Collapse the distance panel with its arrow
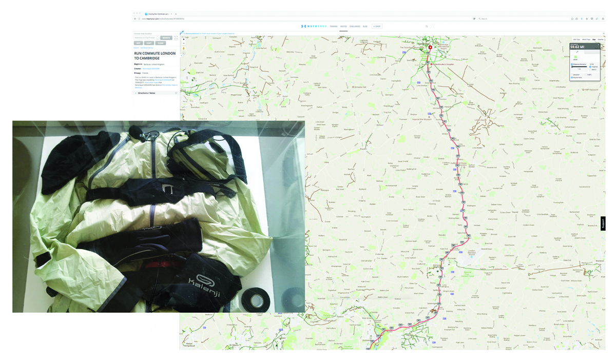 pyautogui.click(x=599, y=45)
